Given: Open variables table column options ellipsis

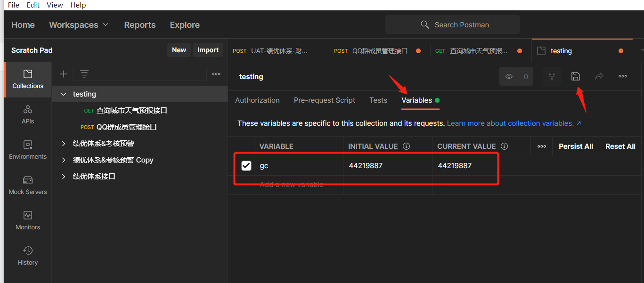Looking at the screenshot, I should click(542, 146).
